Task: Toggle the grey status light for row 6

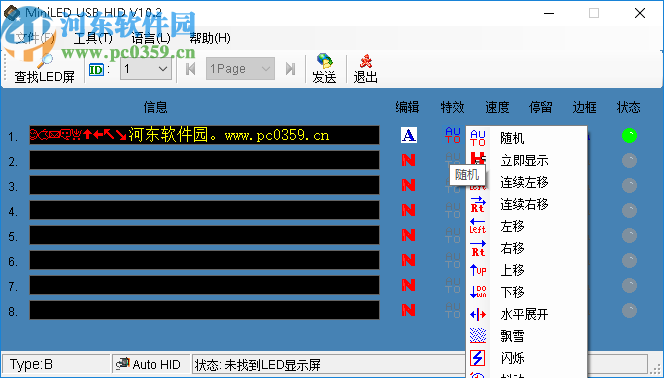Action: (x=629, y=260)
